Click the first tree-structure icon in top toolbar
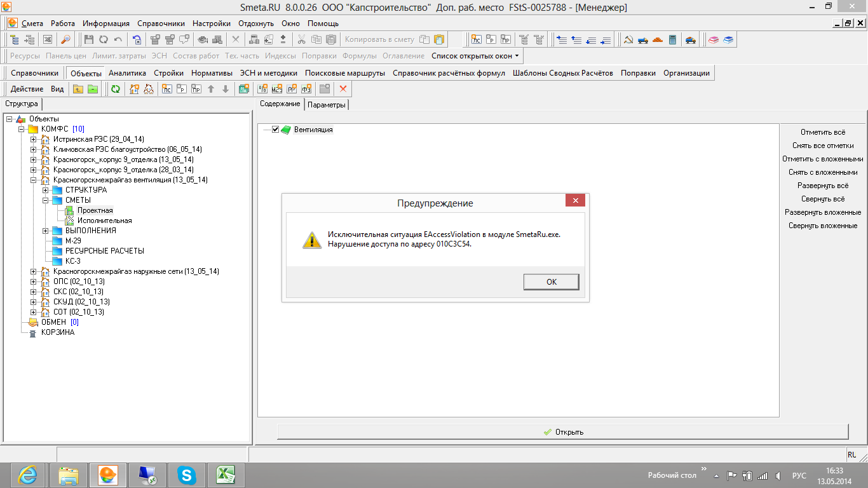Image resolution: width=868 pixels, height=488 pixels. [x=15, y=39]
